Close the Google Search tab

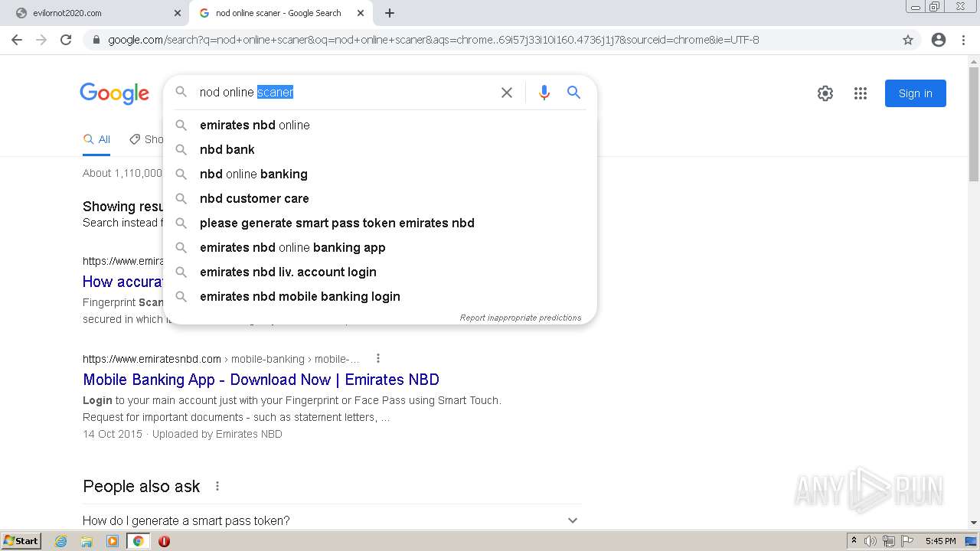pyautogui.click(x=361, y=13)
